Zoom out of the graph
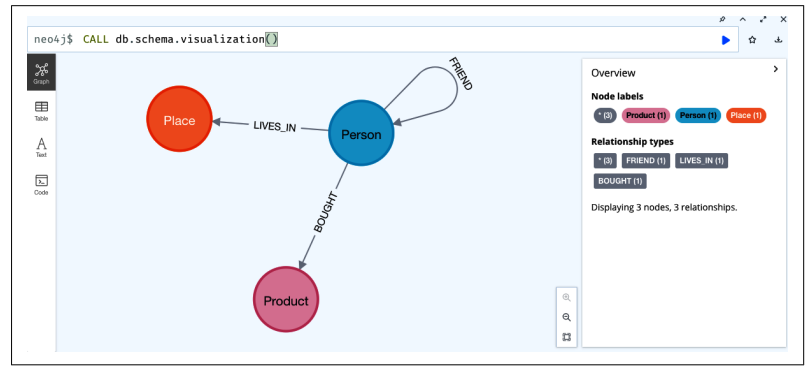808x370 pixels. pyautogui.click(x=567, y=317)
